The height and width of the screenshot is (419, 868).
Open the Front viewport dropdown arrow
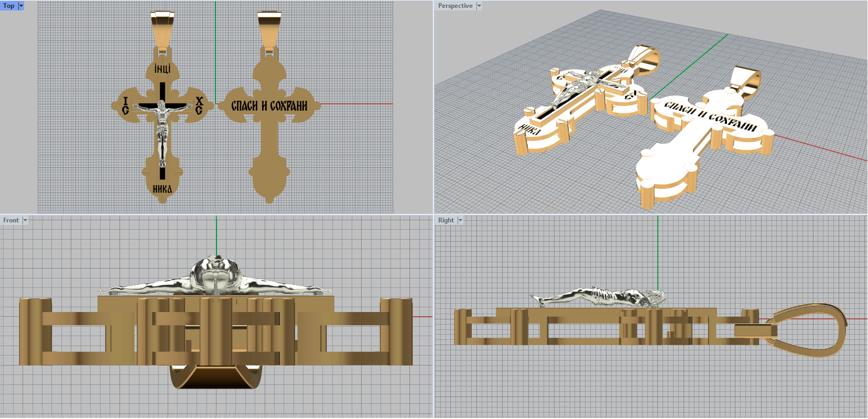pos(25,220)
